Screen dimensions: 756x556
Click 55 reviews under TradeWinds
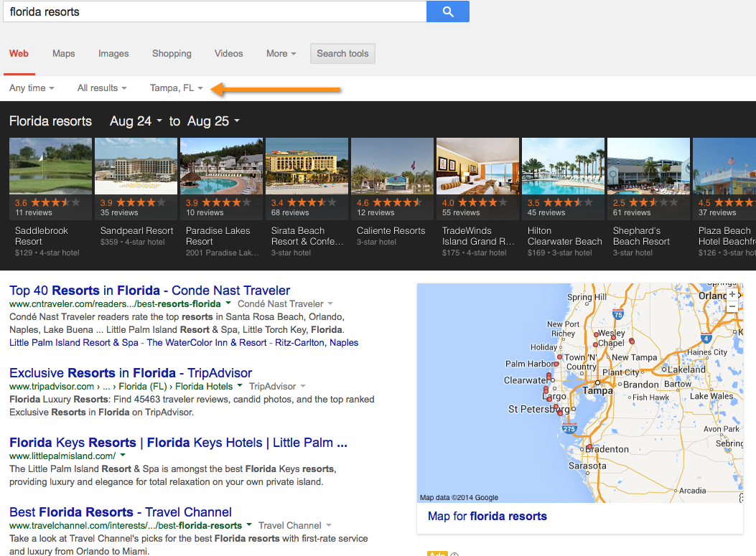click(461, 212)
